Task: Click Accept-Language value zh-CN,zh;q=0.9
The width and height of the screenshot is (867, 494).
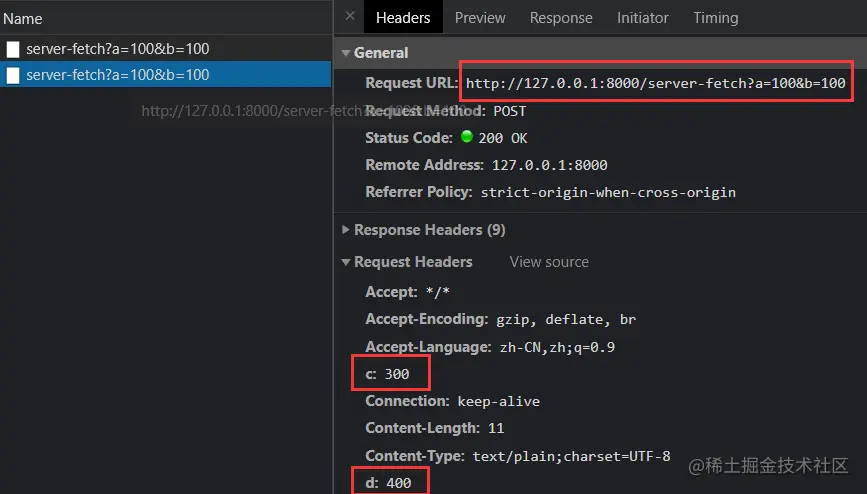Action: tap(557, 347)
